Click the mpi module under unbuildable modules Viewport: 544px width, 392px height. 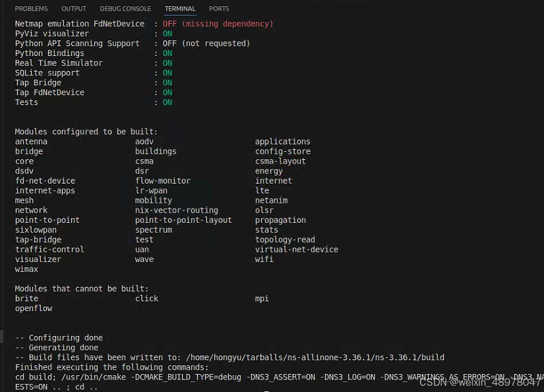(x=261, y=298)
